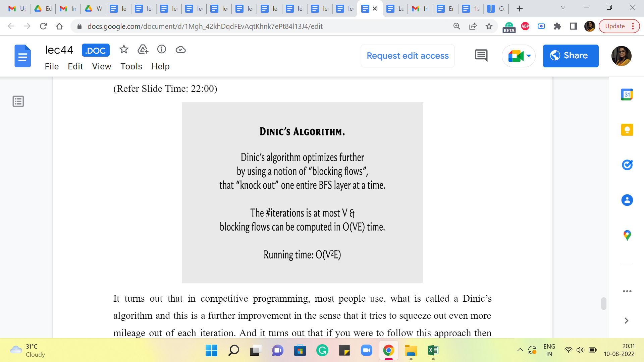
Task: Open Google Calendar side panel icon
Action: 627,95
